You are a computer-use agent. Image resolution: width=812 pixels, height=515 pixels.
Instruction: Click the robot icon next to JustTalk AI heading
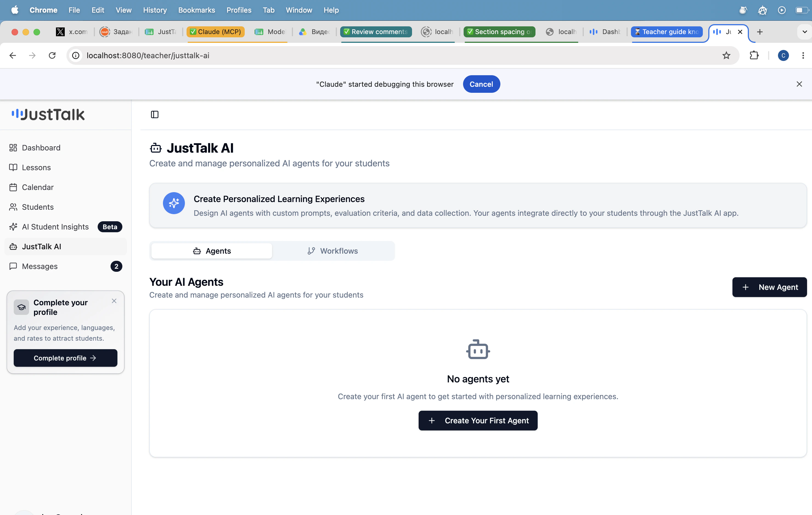point(156,148)
